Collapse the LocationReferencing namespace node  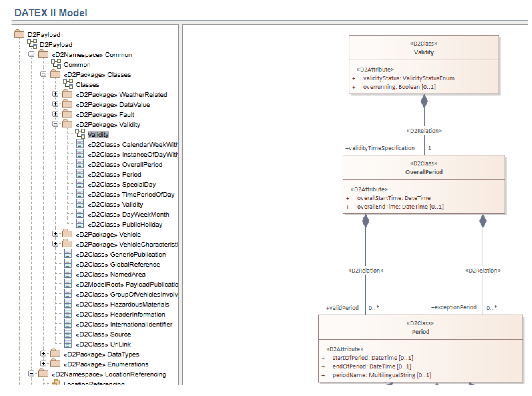(31, 374)
